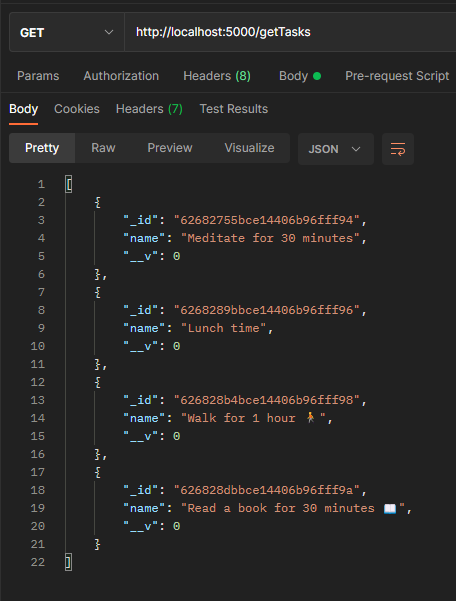Image resolution: width=456 pixels, height=601 pixels.
Task: Click the chevron beside GET
Action: 109,32
